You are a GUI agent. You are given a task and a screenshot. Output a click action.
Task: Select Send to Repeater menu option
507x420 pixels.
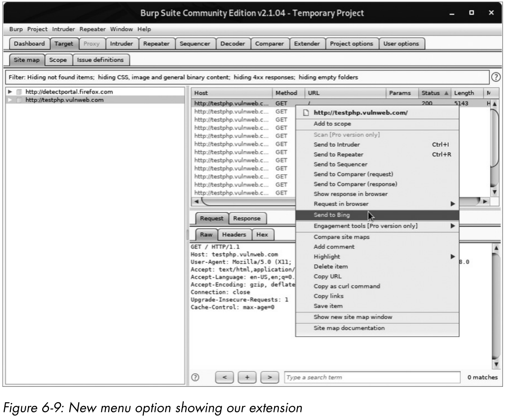point(338,155)
